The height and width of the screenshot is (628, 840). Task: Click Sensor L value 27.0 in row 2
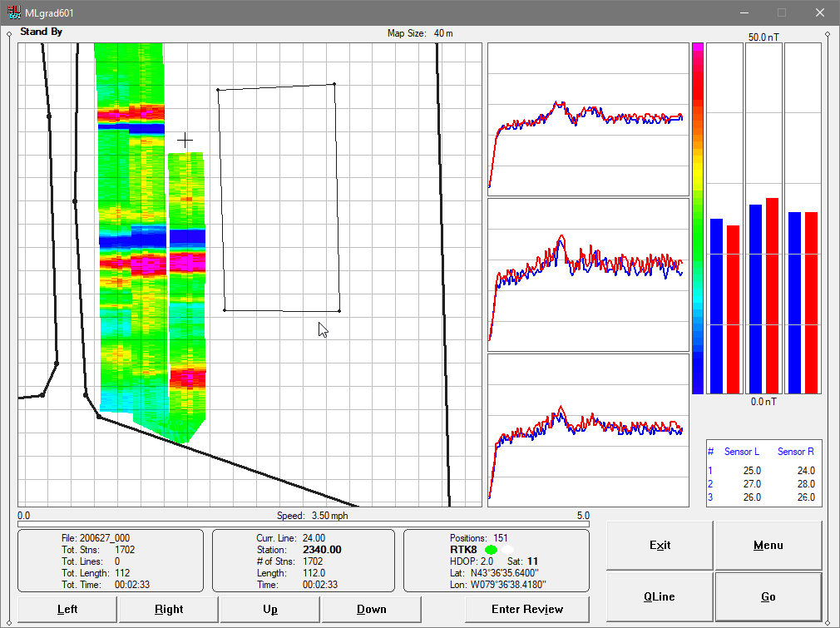pyautogui.click(x=752, y=484)
